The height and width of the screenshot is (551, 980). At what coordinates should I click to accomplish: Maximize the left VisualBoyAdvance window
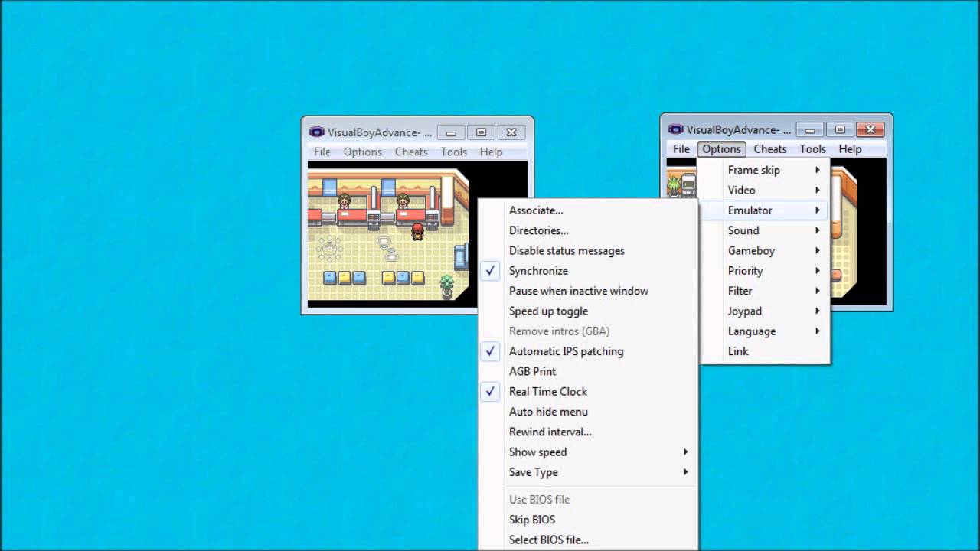pyautogui.click(x=481, y=132)
